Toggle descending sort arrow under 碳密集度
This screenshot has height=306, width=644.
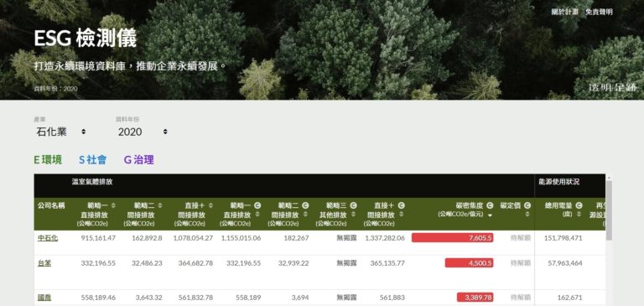coord(490,215)
